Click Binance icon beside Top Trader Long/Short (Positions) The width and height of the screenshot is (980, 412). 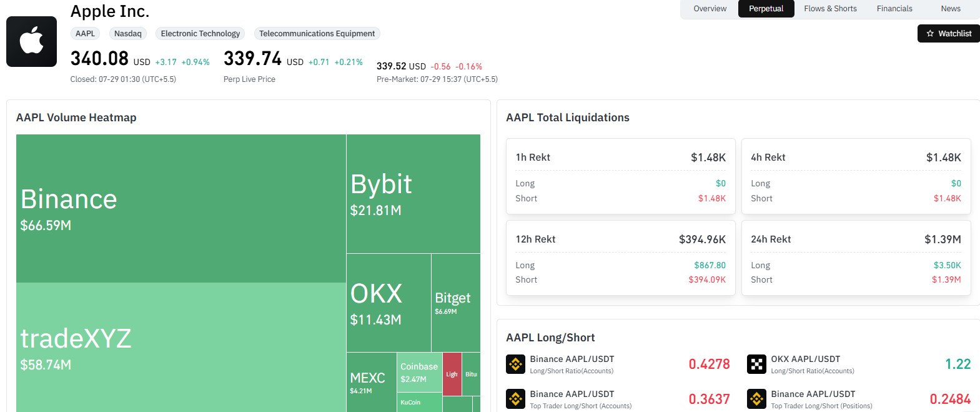pyautogui.click(x=757, y=399)
